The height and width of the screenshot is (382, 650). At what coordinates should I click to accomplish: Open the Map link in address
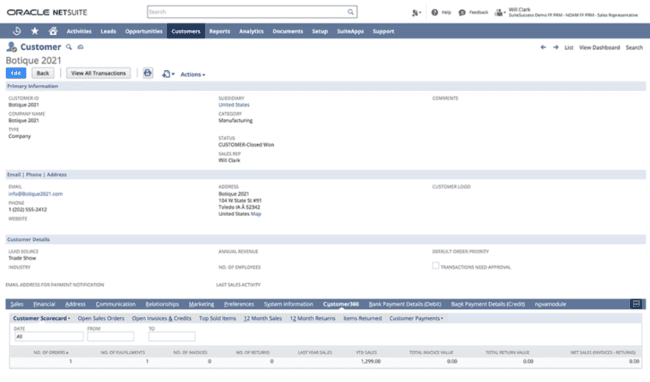point(256,214)
